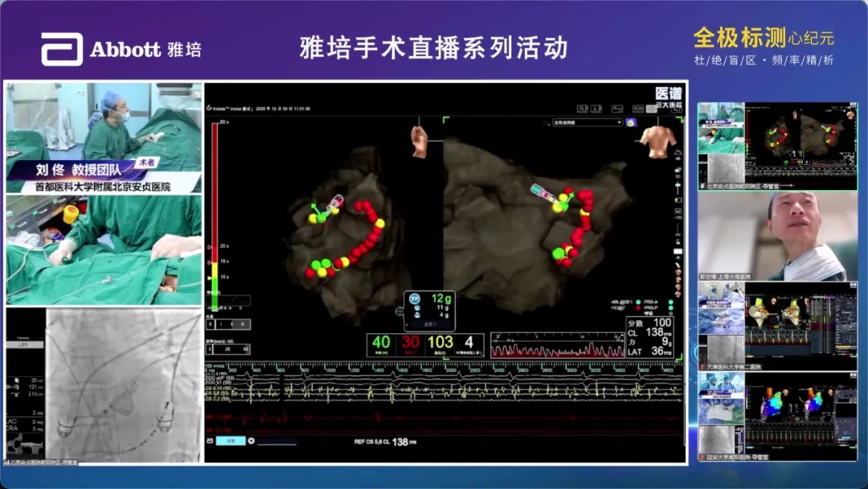Viewport: 868px width, 489px height.
Task: Click the ear orientation marker icon
Action: tap(418, 141)
